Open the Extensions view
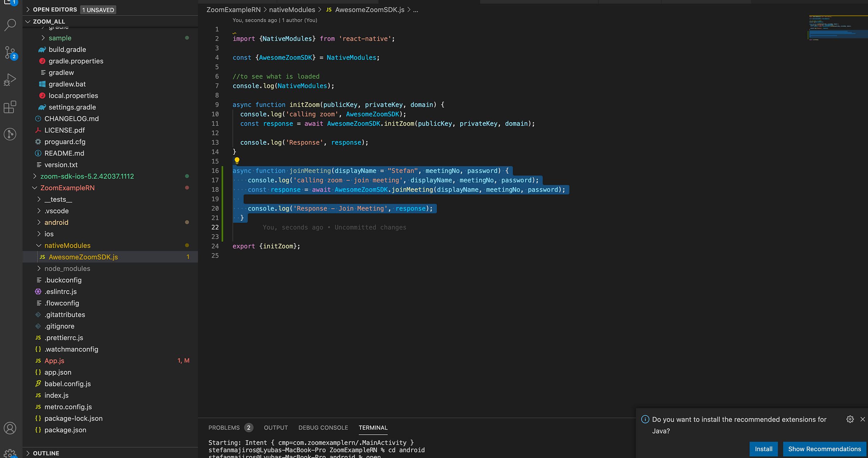 click(x=10, y=107)
